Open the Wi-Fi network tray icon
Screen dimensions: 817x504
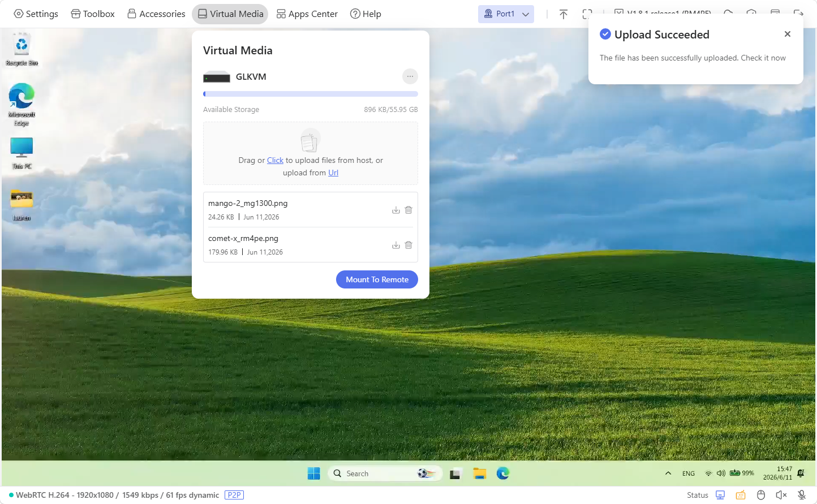[x=708, y=473]
